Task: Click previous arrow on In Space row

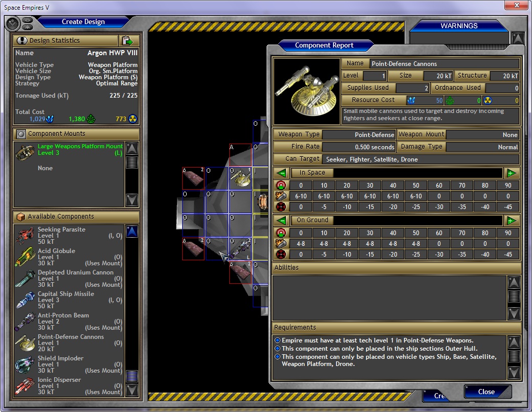Action: click(282, 173)
